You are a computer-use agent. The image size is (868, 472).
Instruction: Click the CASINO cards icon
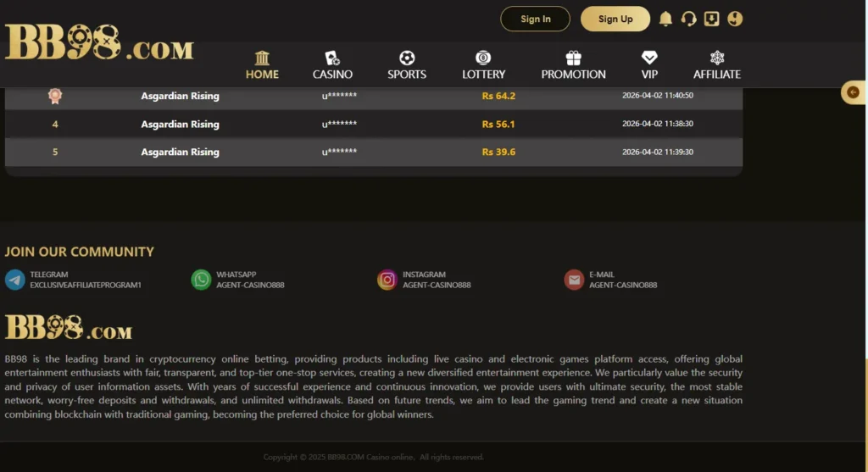click(332, 58)
